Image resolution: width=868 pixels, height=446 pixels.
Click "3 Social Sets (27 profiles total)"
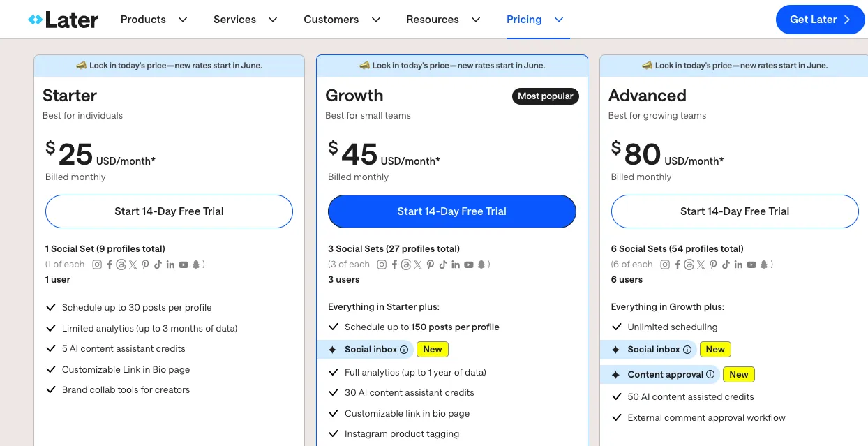[x=394, y=249]
